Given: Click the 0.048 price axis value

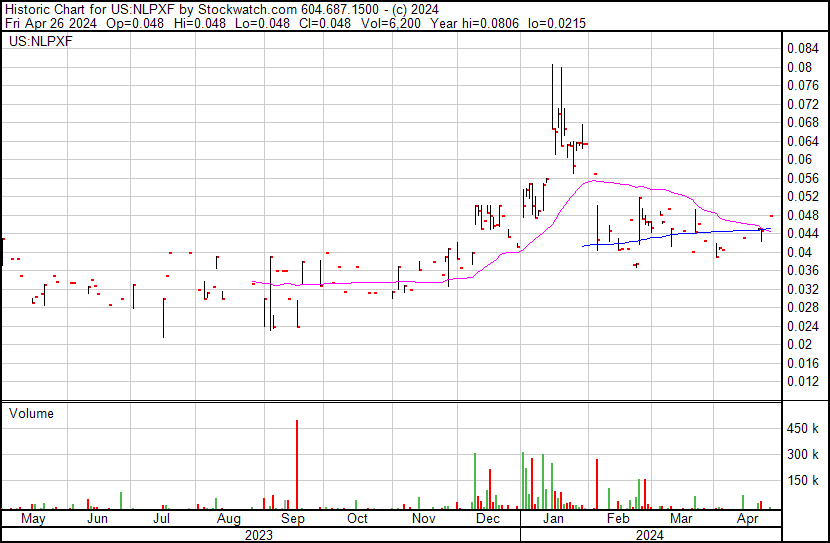Looking at the screenshot, I should [803, 215].
